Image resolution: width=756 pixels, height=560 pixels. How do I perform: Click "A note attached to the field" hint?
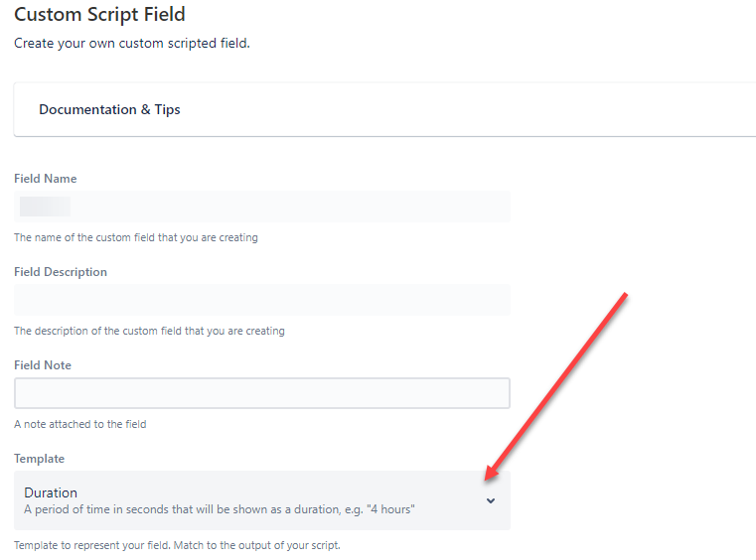(80, 424)
